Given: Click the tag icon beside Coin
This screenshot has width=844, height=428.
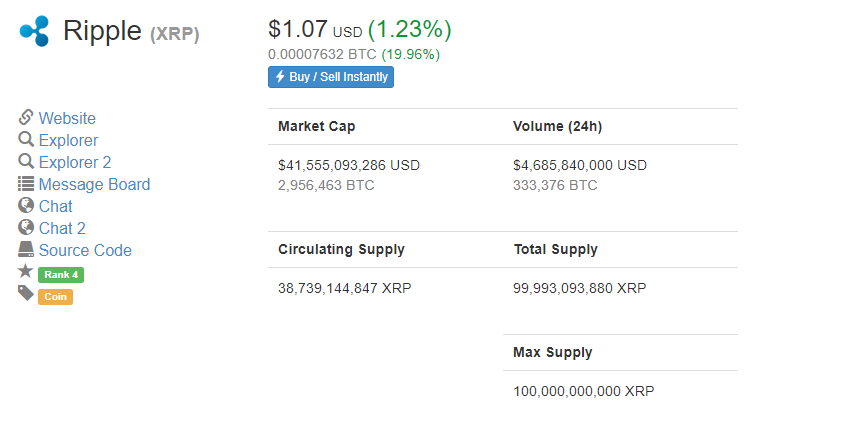Looking at the screenshot, I should tap(26, 293).
